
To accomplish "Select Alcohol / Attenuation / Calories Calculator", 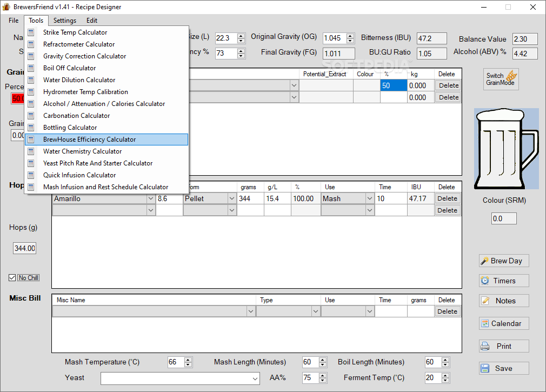I will click(x=106, y=104).
